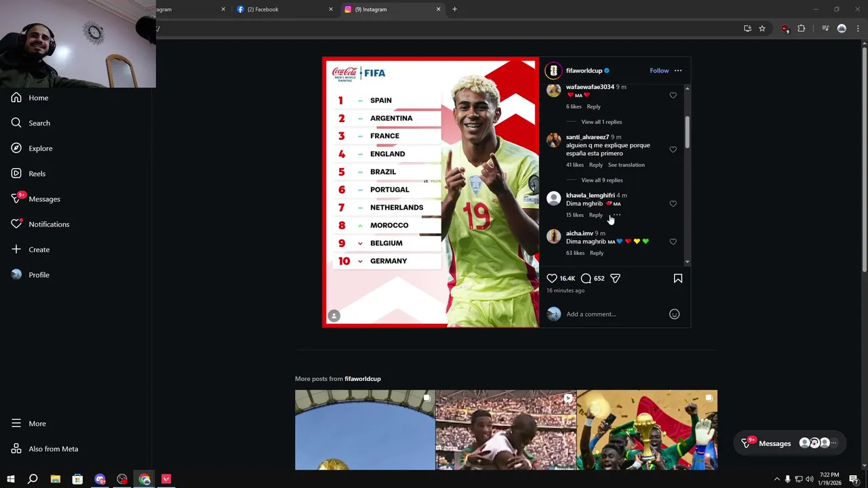Reply to wafaewafae3034's comment
Image resolution: width=868 pixels, height=488 pixels.
click(x=593, y=106)
